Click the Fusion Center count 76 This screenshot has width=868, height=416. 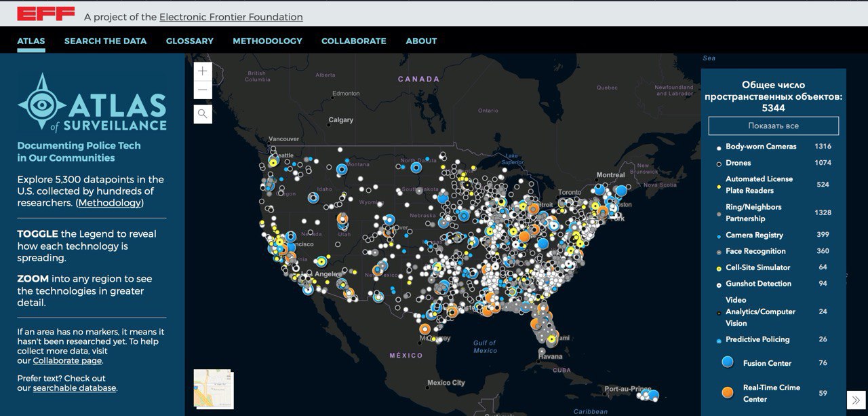(823, 363)
